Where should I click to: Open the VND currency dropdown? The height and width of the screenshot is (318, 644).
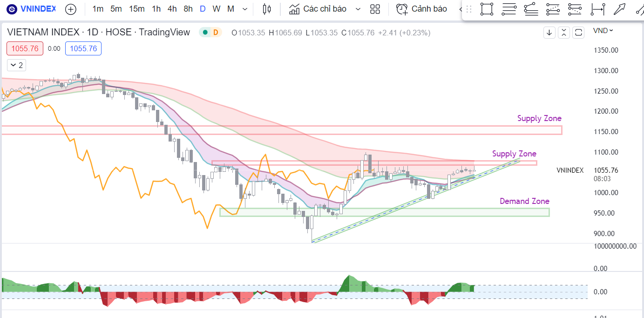tap(603, 30)
